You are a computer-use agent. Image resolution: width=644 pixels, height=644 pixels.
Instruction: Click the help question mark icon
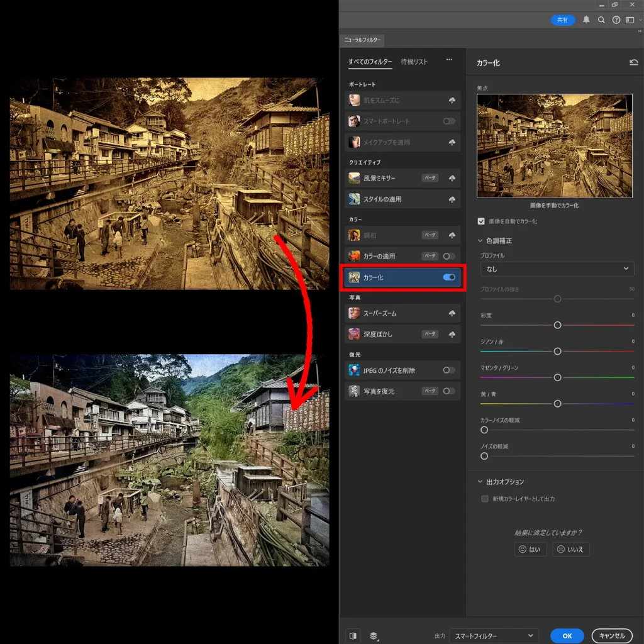pos(616,20)
